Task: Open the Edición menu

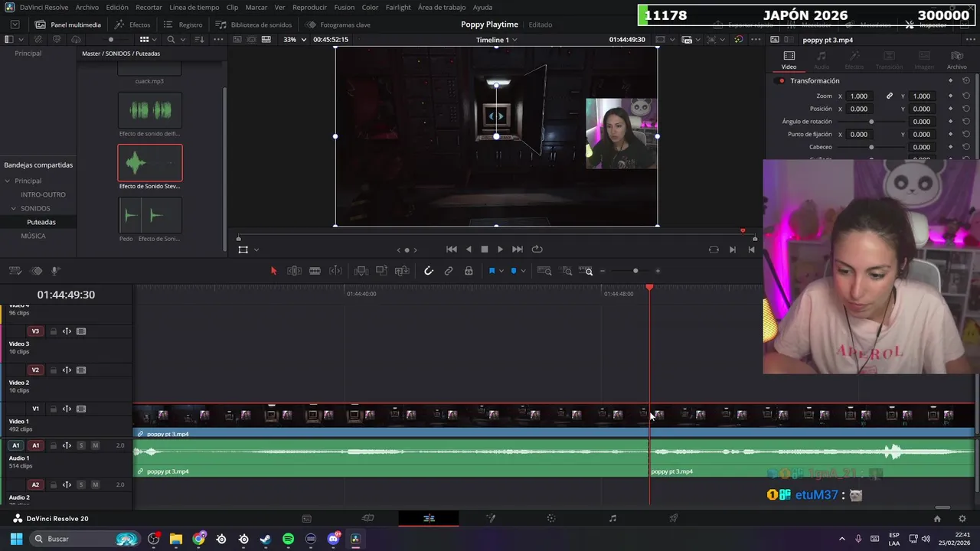Action: (117, 7)
